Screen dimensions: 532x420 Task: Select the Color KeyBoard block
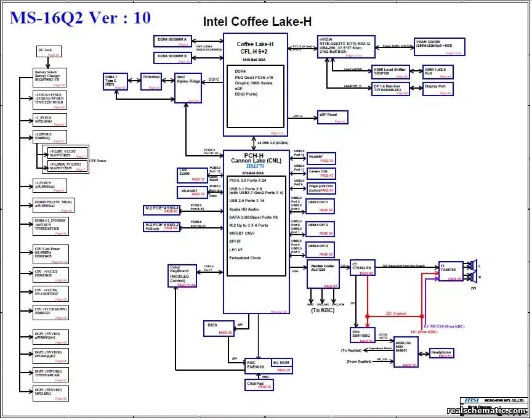[x=182, y=276]
